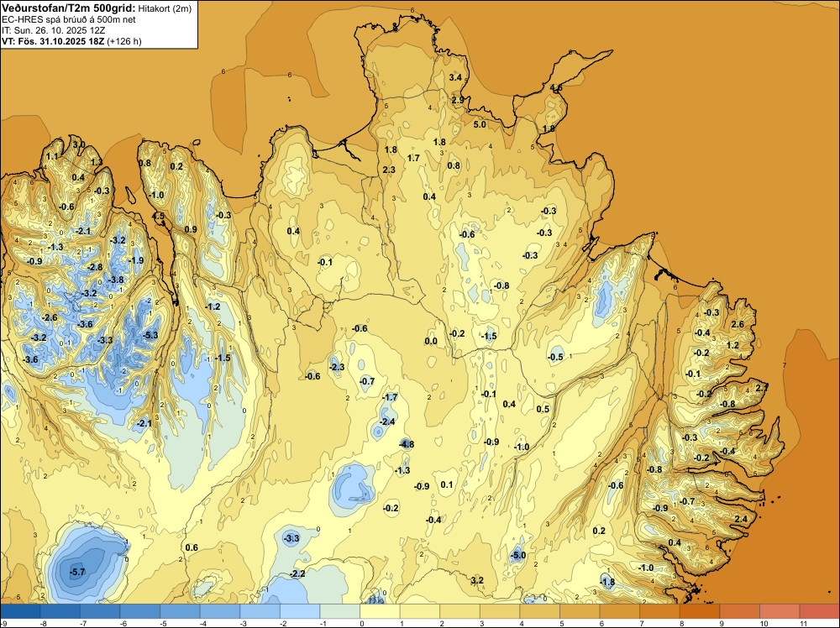Click the 0.0 temperature value
The image size is (840, 628).
point(431,341)
